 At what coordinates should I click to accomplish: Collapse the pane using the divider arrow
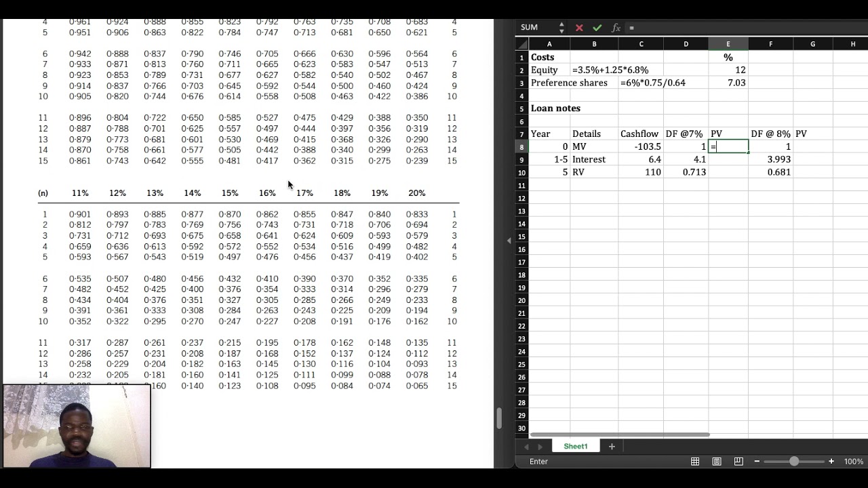click(x=509, y=241)
